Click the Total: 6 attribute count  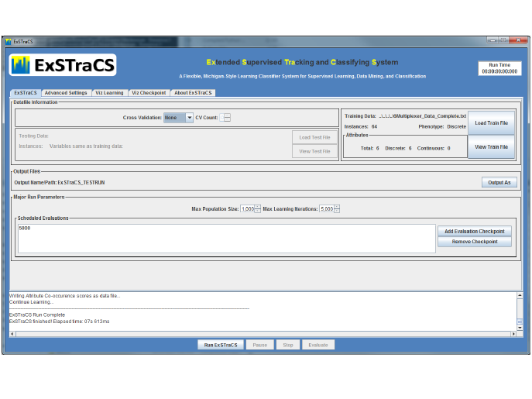click(x=370, y=149)
